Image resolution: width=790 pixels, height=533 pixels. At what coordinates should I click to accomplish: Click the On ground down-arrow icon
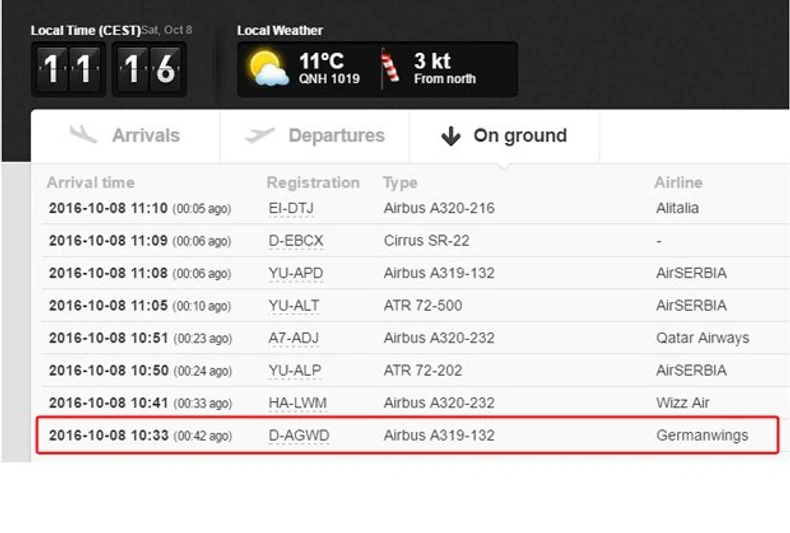[x=451, y=136]
